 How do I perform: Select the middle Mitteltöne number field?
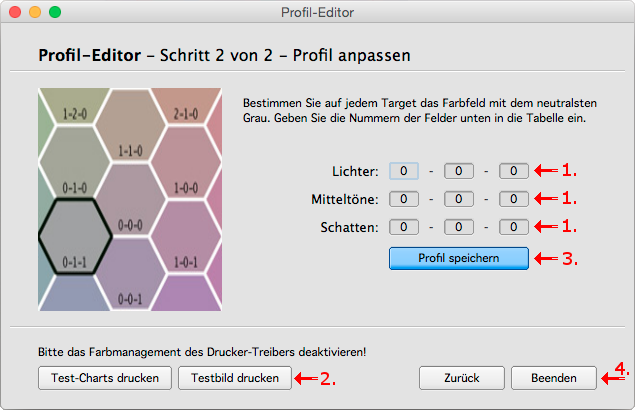(x=458, y=199)
